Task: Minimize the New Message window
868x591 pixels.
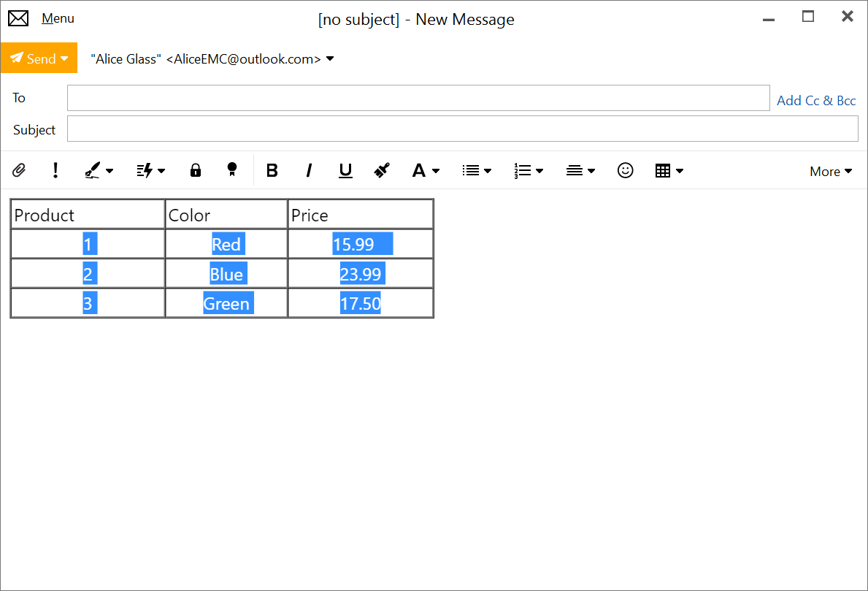Action: [769, 20]
